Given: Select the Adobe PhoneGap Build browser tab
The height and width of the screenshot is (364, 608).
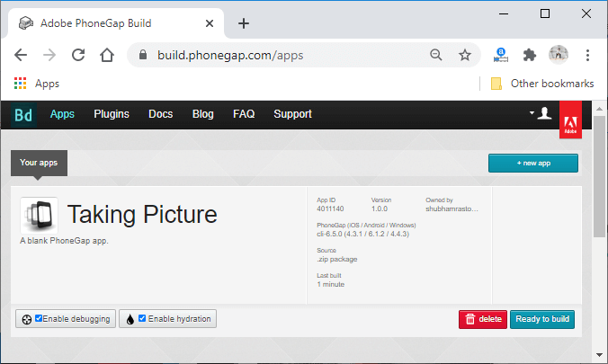Looking at the screenshot, I should [x=115, y=23].
